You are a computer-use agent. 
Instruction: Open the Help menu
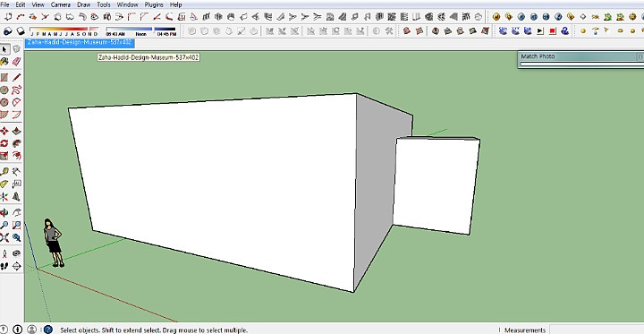[176, 5]
